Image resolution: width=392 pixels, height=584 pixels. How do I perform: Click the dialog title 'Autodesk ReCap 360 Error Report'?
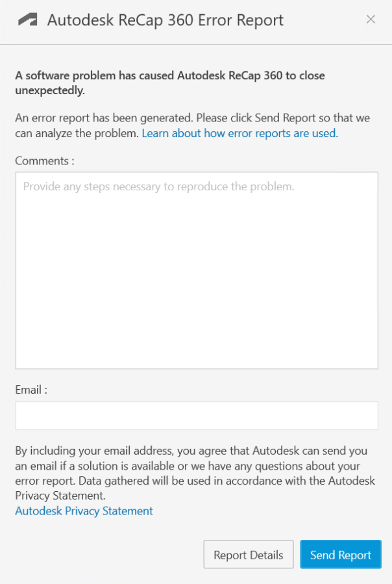164,20
